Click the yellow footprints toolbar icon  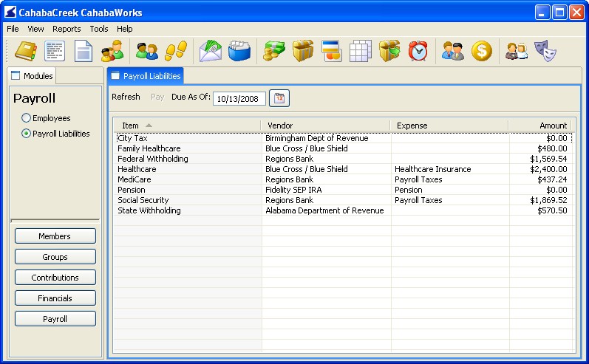click(x=176, y=51)
